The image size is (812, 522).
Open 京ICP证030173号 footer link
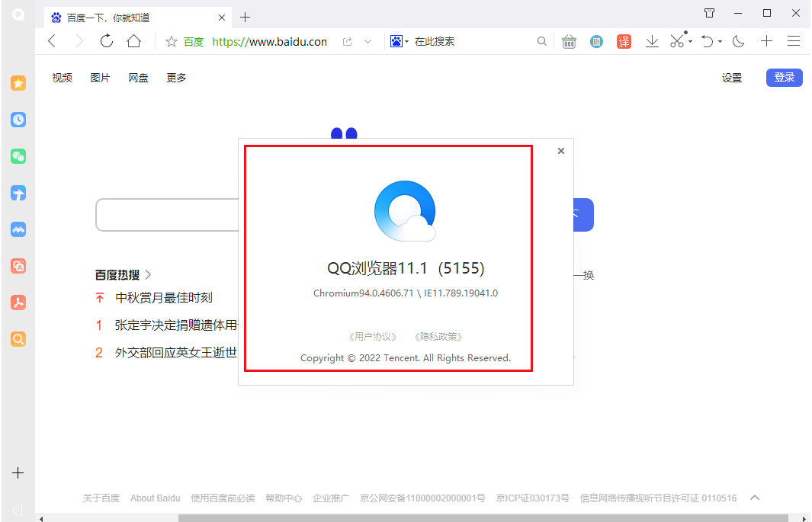532,498
